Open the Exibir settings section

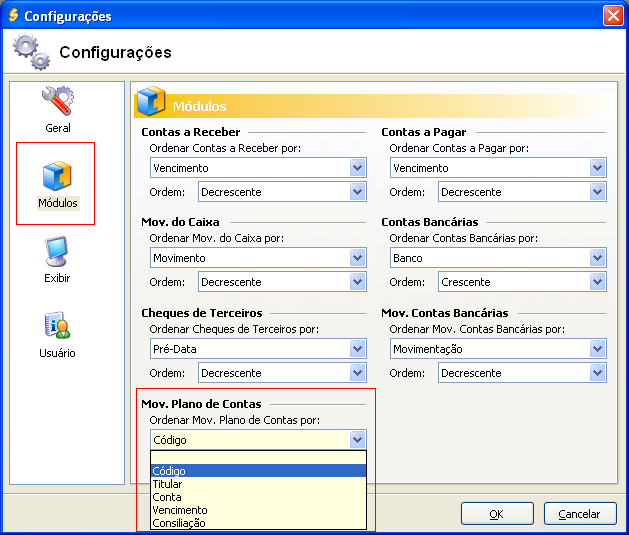57,260
